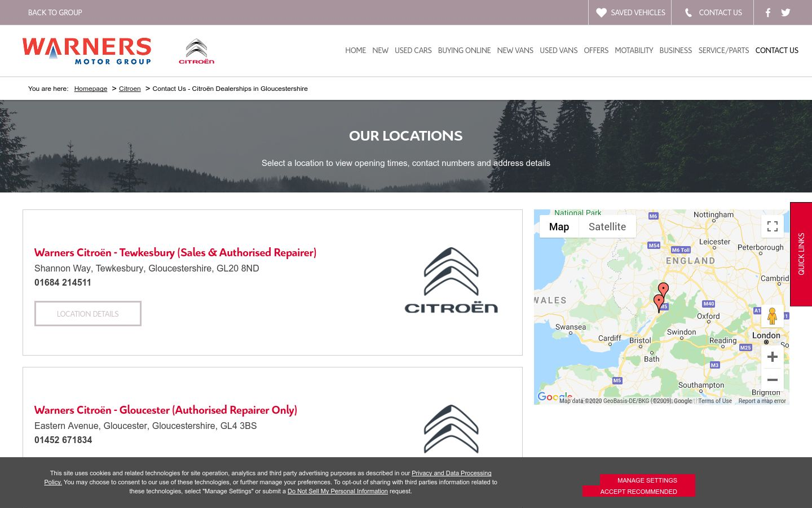Click the lower red map marker
812x508 pixels.
(659, 303)
